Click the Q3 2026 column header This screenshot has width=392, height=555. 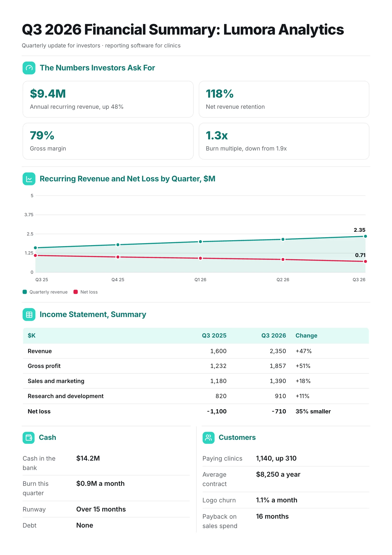(x=274, y=336)
